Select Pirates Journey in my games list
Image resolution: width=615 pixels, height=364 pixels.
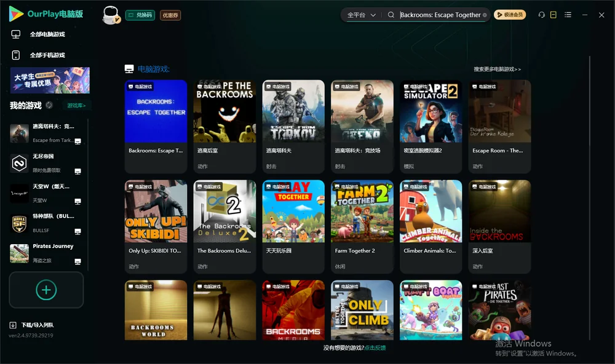[46, 253]
